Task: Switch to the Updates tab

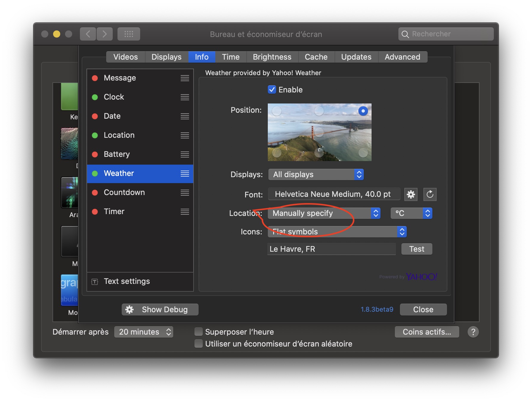Action: click(x=356, y=57)
